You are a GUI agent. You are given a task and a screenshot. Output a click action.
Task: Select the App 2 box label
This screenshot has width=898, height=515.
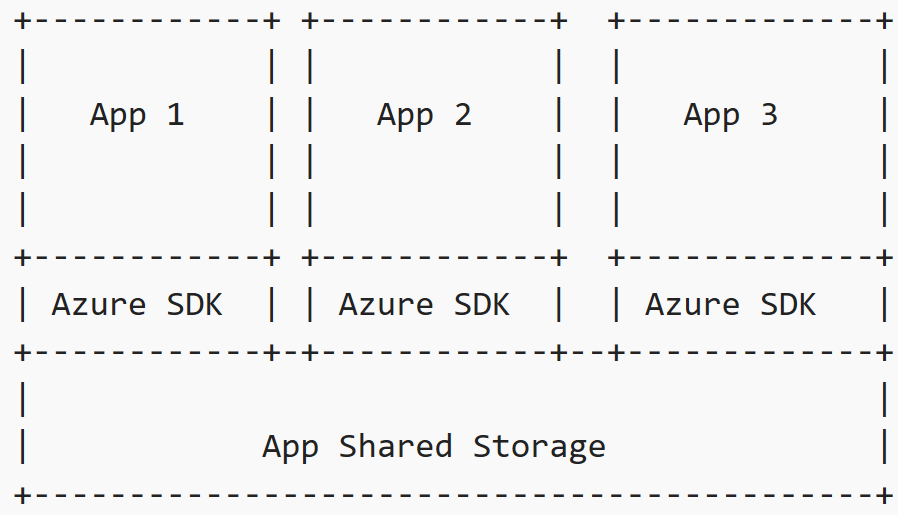(424, 115)
